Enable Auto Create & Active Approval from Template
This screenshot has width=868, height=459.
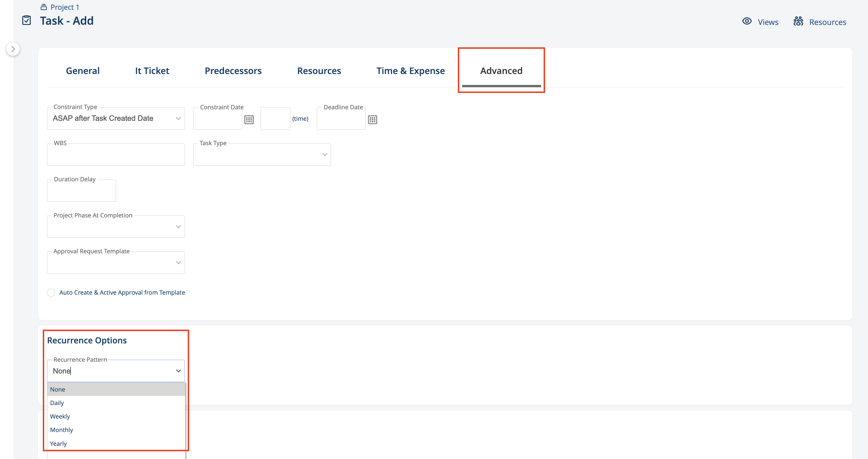pos(51,292)
